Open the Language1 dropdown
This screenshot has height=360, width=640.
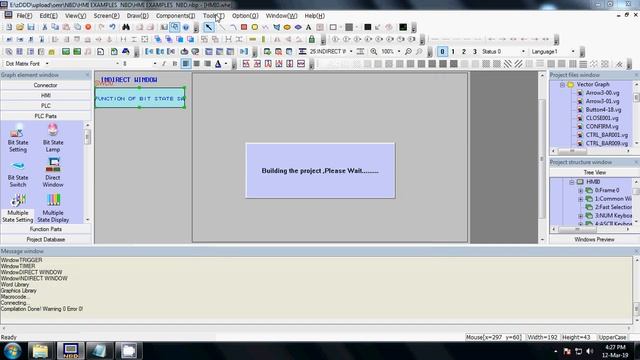[x=573, y=51]
